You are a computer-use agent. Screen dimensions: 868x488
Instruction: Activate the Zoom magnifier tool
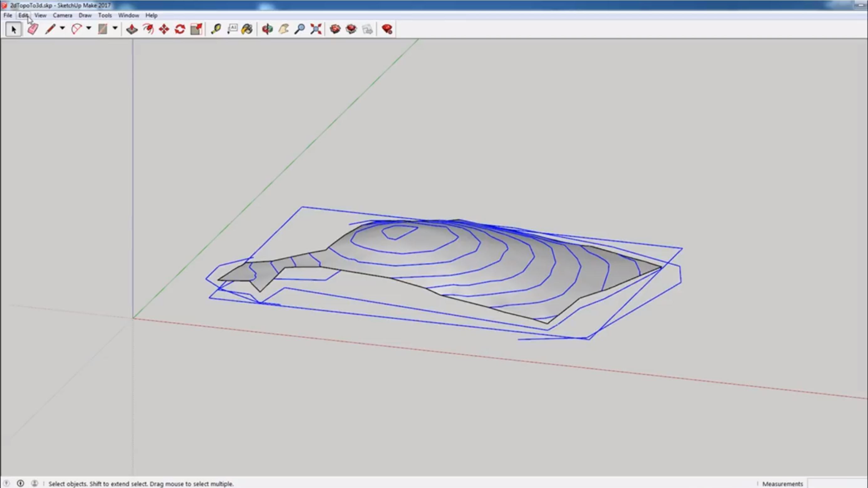click(x=299, y=29)
